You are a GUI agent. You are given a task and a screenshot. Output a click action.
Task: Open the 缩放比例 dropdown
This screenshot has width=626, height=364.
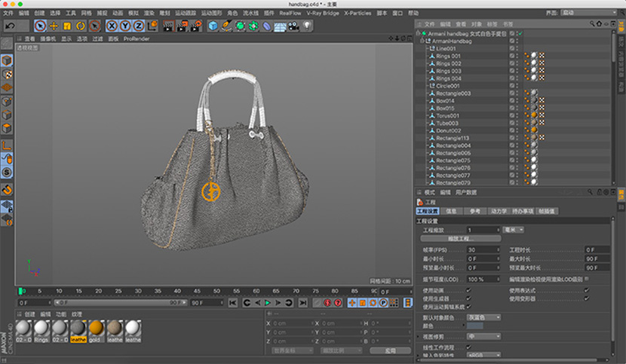coord(342,351)
